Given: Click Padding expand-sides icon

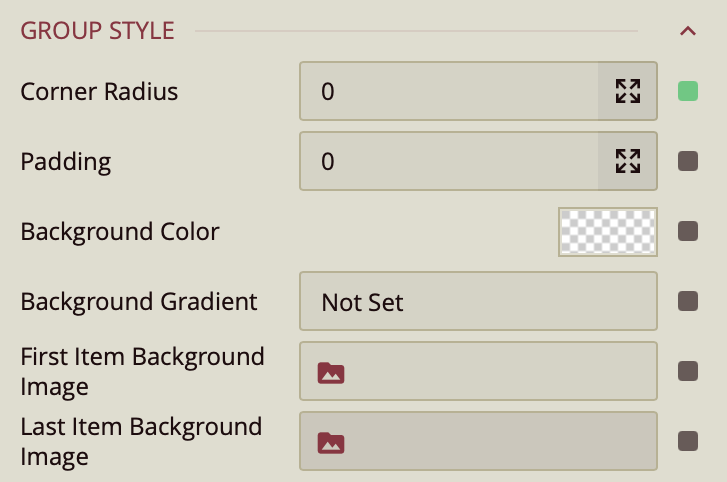Looking at the screenshot, I should pyautogui.click(x=628, y=161).
